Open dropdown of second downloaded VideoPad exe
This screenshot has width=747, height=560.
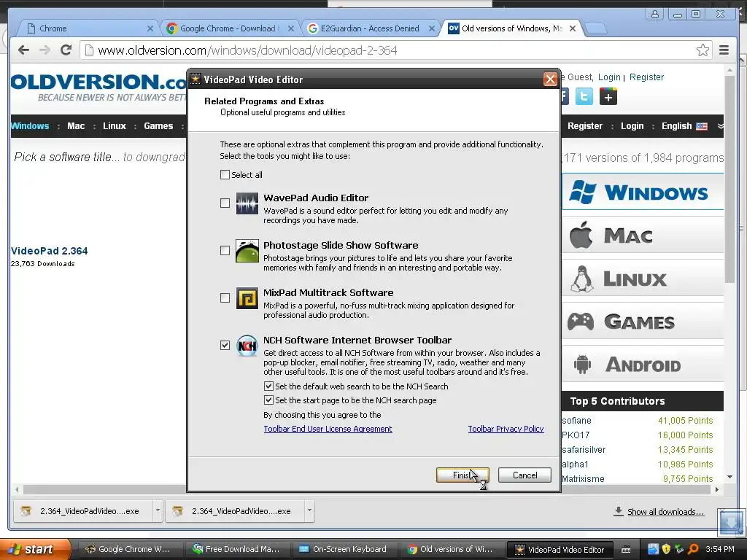click(x=309, y=510)
